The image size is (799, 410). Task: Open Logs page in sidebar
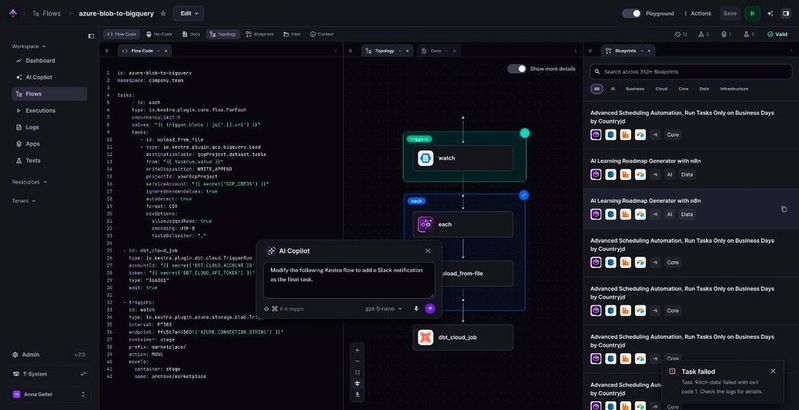pyautogui.click(x=49, y=127)
